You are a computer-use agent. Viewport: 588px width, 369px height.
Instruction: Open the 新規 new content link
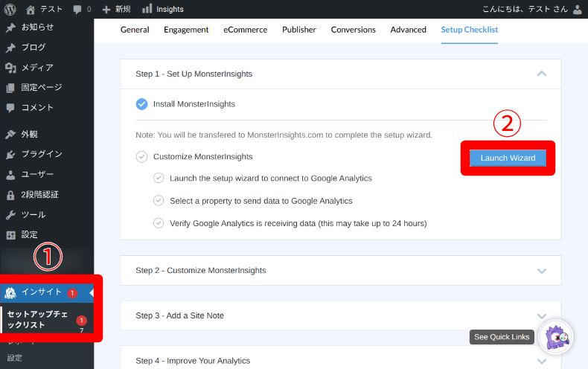point(117,9)
